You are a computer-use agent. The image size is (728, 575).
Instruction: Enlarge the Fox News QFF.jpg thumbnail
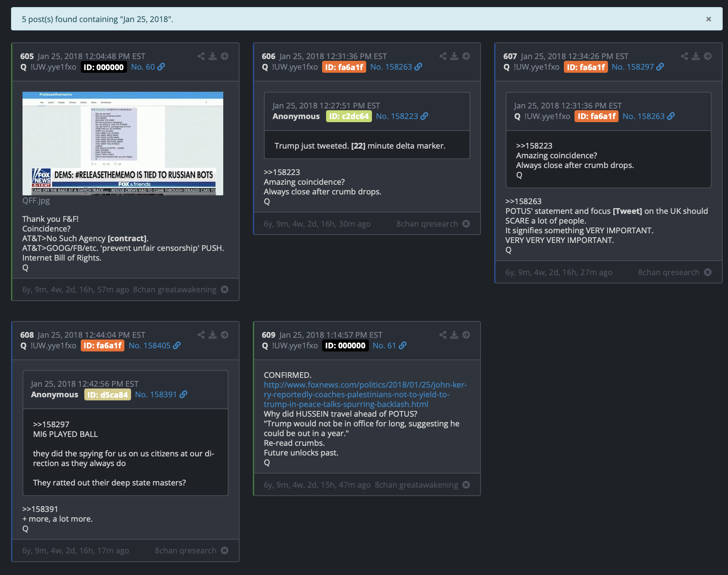[x=123, y=143]
